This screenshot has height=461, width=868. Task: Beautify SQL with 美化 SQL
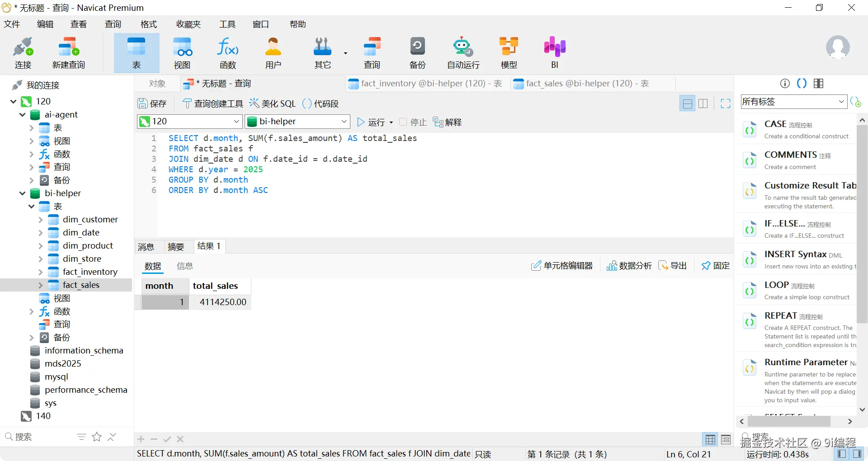coord(273,103)
